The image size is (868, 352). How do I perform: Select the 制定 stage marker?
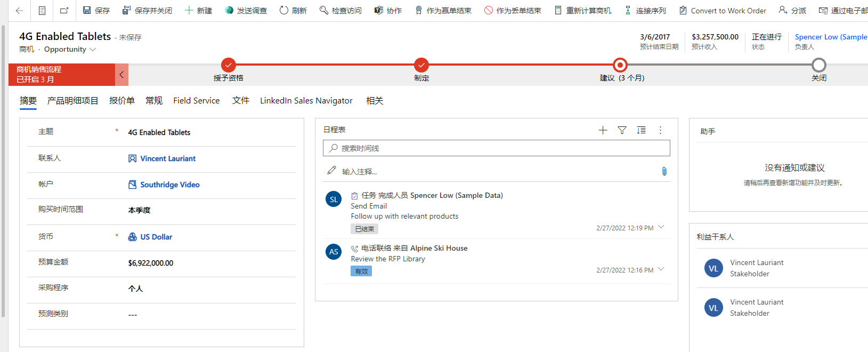(421, 65)
